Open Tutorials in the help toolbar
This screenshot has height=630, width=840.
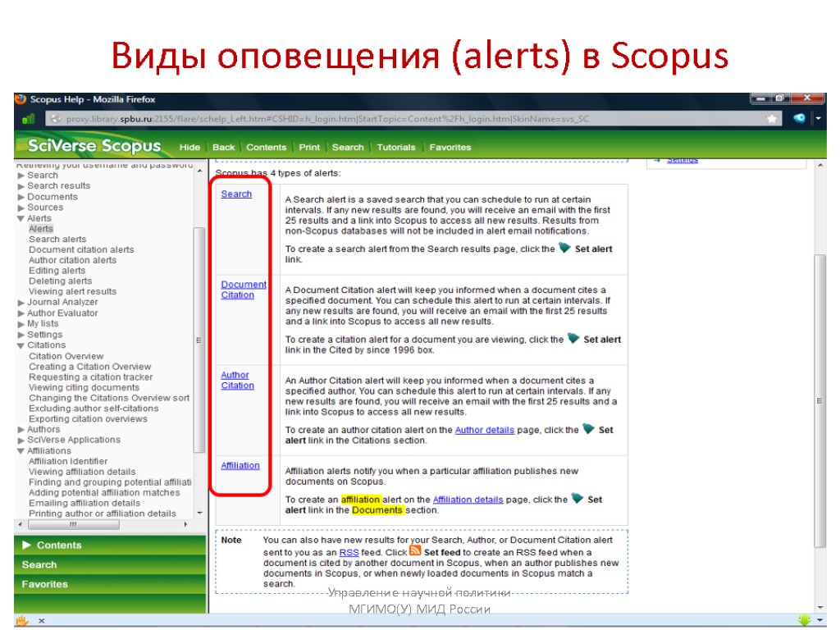(x=396, y=148)
